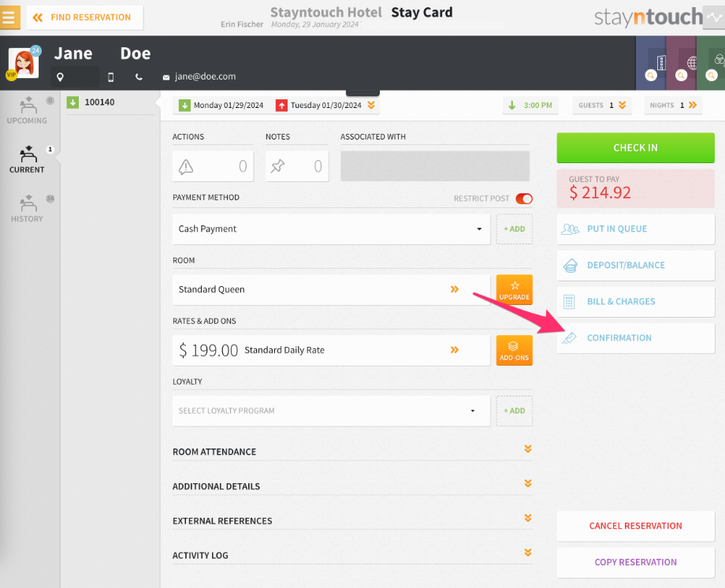The width and height of the screenshot is (725, 588).
Task: Open the Nights count arrows
Action: point(693,106)
